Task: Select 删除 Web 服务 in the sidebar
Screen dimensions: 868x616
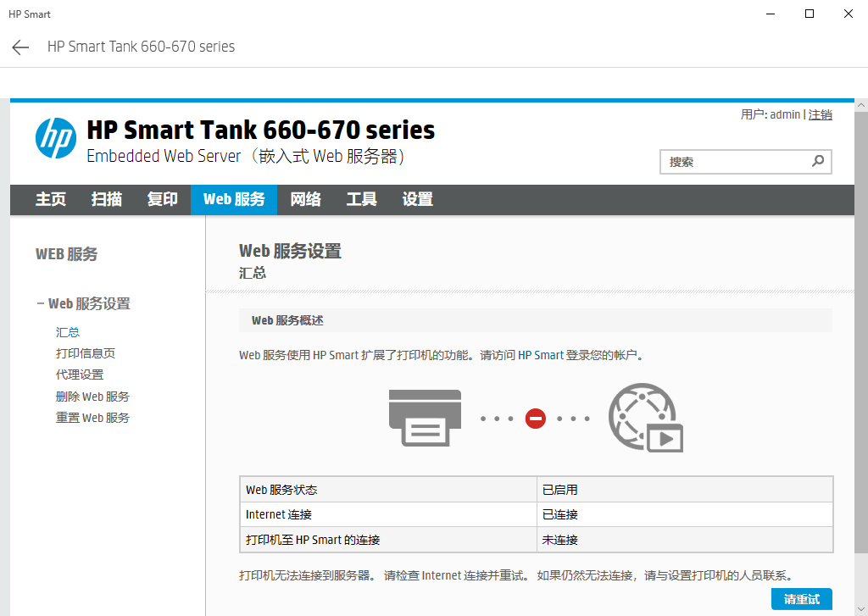Action: point(92,396)
